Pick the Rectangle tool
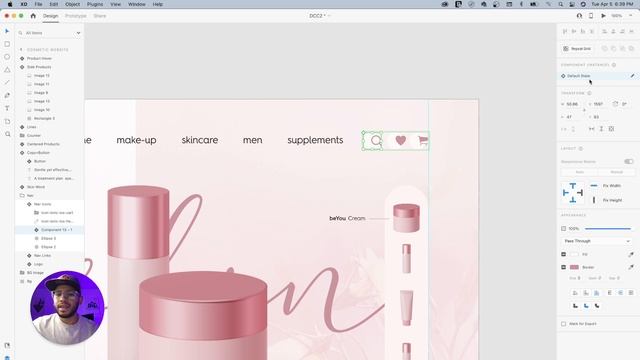 click(x=7, y=44)
